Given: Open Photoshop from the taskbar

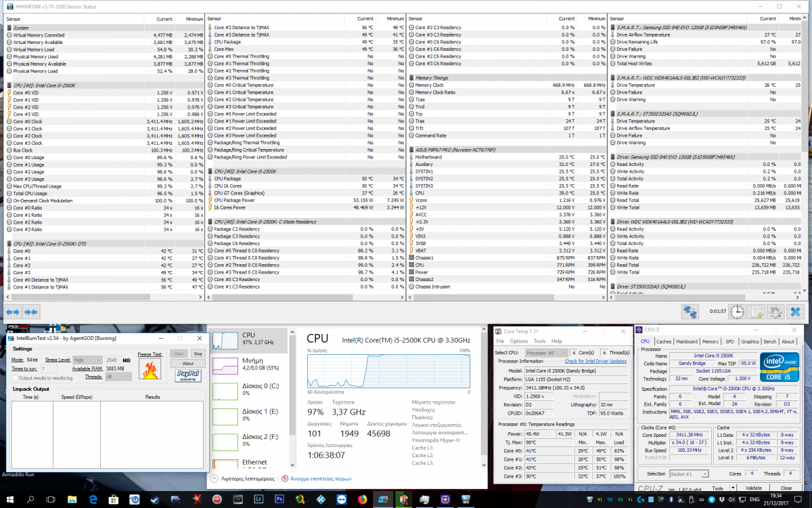Looking at the screenshot, I should coord(279,499).
